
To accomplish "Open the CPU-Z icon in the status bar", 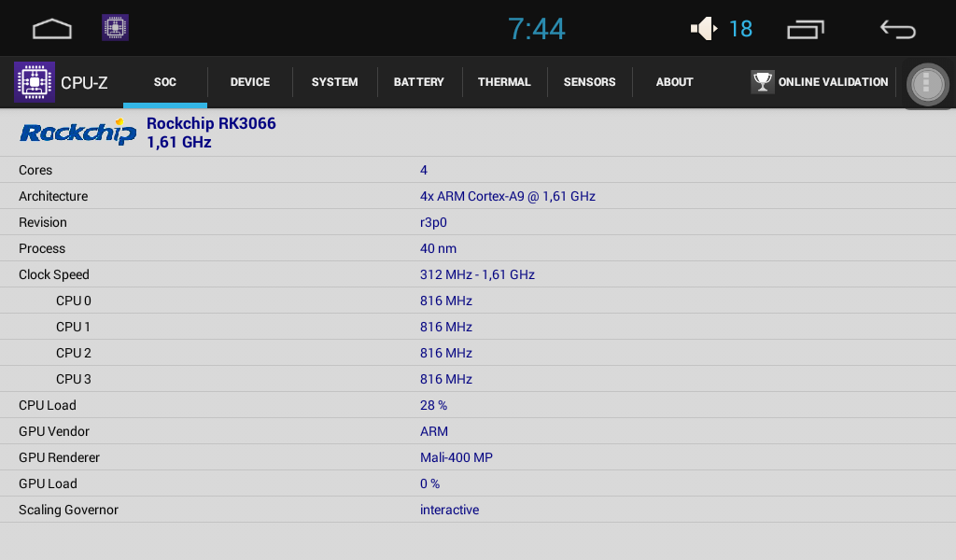I will [x=115, y=27].
